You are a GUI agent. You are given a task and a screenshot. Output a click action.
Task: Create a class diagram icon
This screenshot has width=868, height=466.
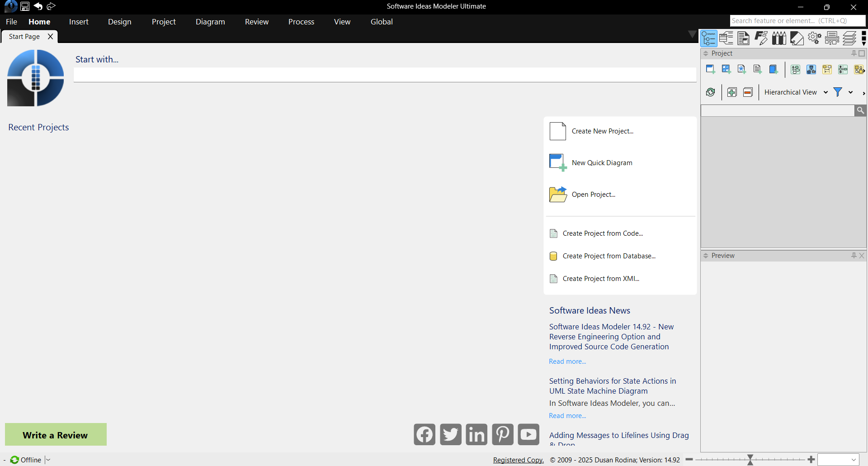[x=811, y=69]
